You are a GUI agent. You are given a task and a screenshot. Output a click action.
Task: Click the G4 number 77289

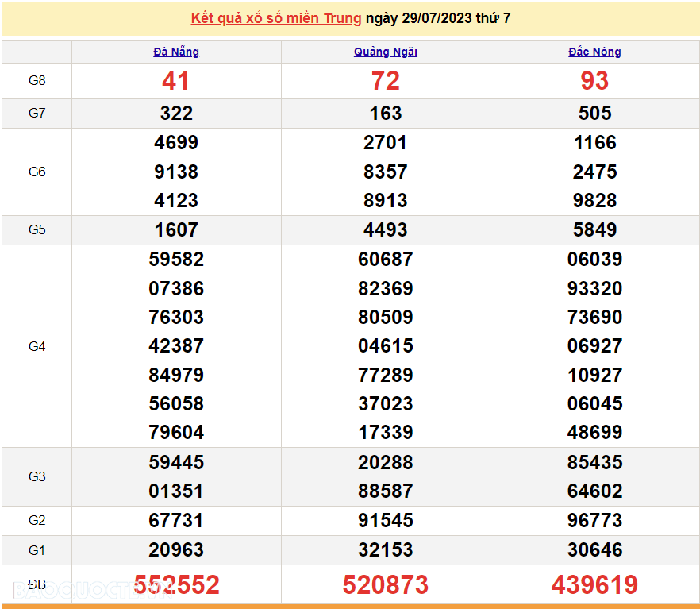(x=385, y=375)
